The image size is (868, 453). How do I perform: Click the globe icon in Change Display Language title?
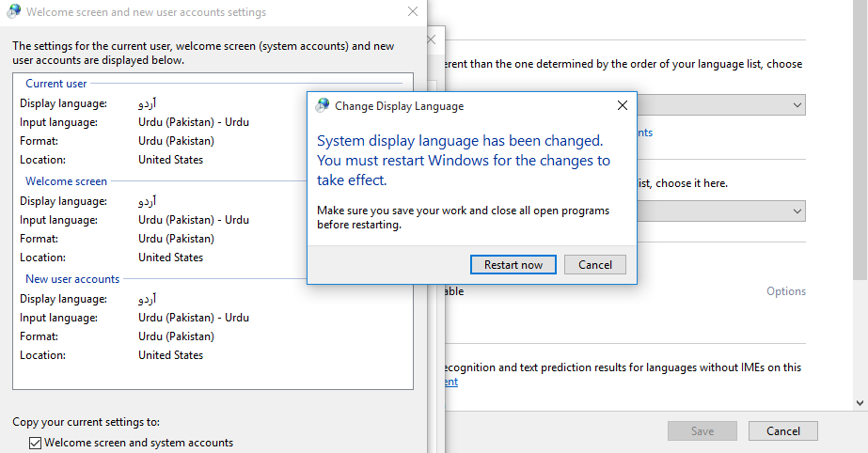point(323,105)
